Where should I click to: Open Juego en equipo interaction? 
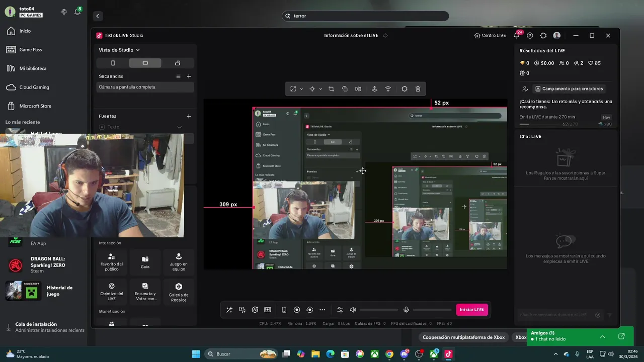click(x=179, y=262)
